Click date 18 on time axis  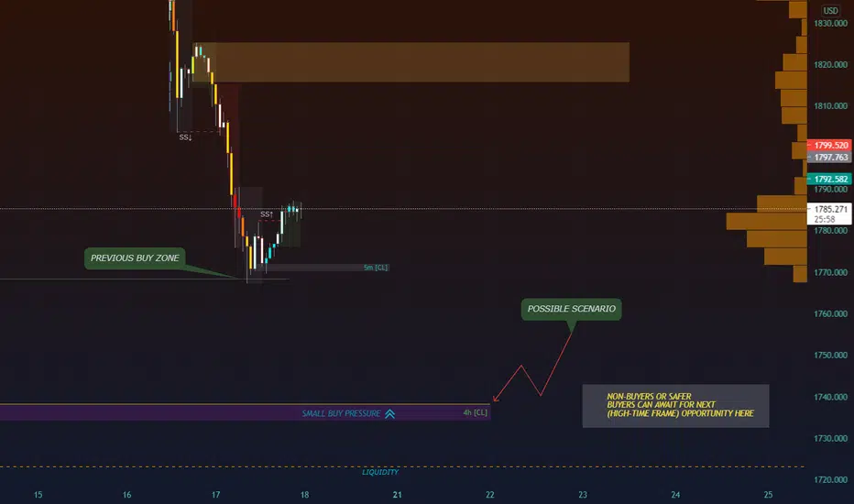coord(304,495)
